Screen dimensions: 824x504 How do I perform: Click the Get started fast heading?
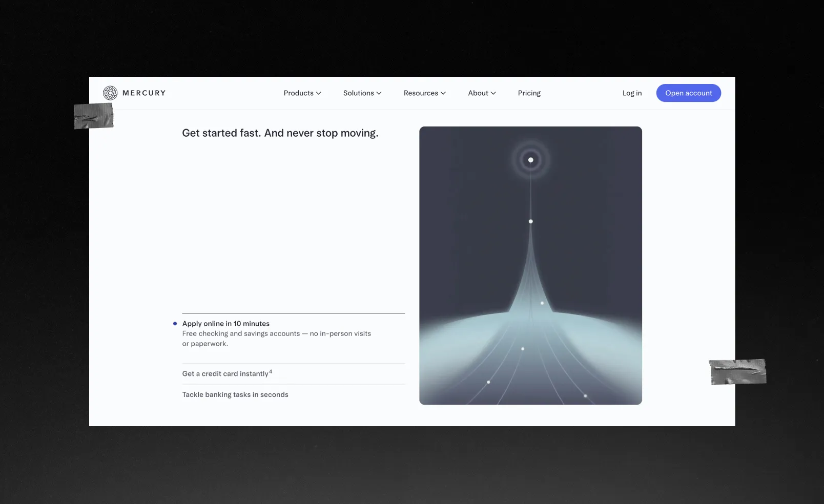(x=280, y=133)
